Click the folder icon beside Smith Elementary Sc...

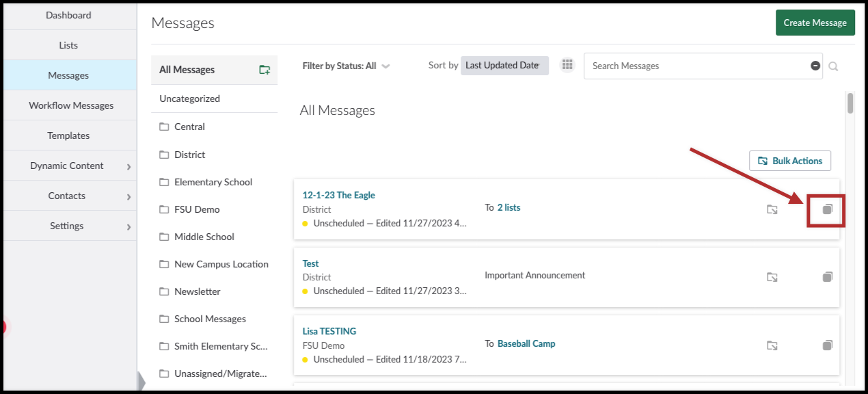(x=164, y=346)
